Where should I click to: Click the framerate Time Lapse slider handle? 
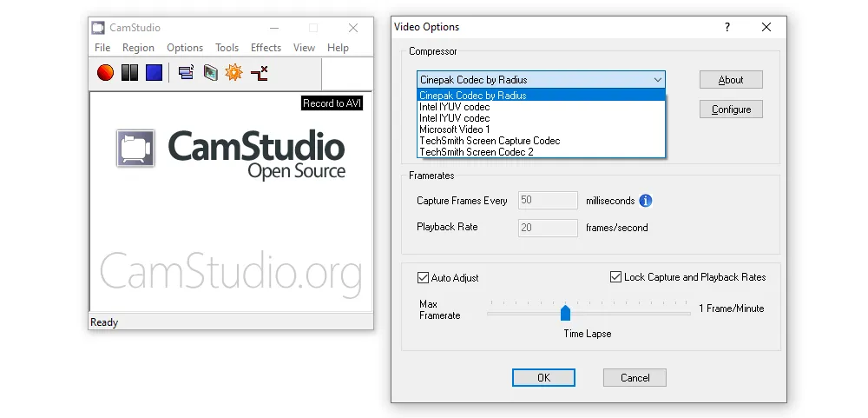click(x=565, y=313)
